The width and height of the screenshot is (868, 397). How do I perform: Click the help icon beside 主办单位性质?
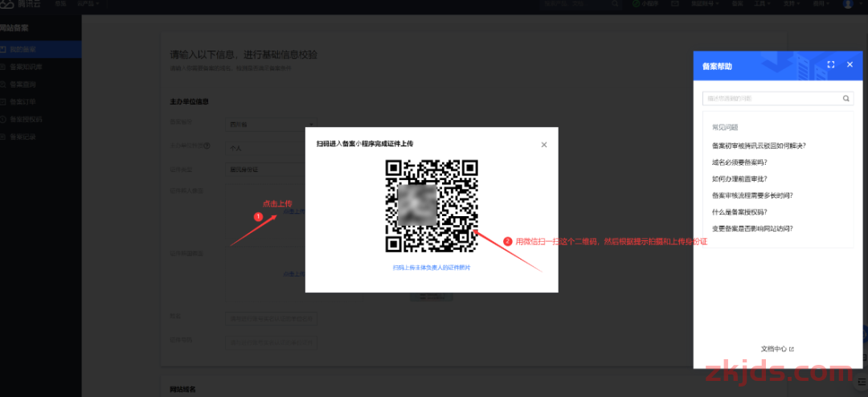[207, 146]
